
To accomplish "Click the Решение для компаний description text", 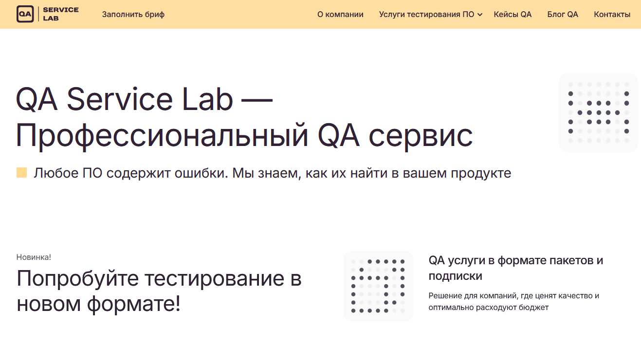I will [x=513, y=301].
